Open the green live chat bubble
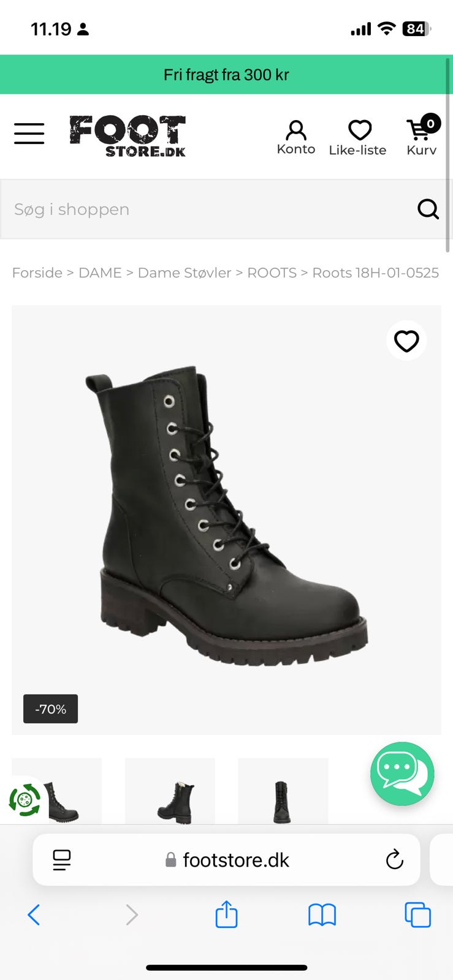Screen dimensions: 453x980 coord(402,774)
